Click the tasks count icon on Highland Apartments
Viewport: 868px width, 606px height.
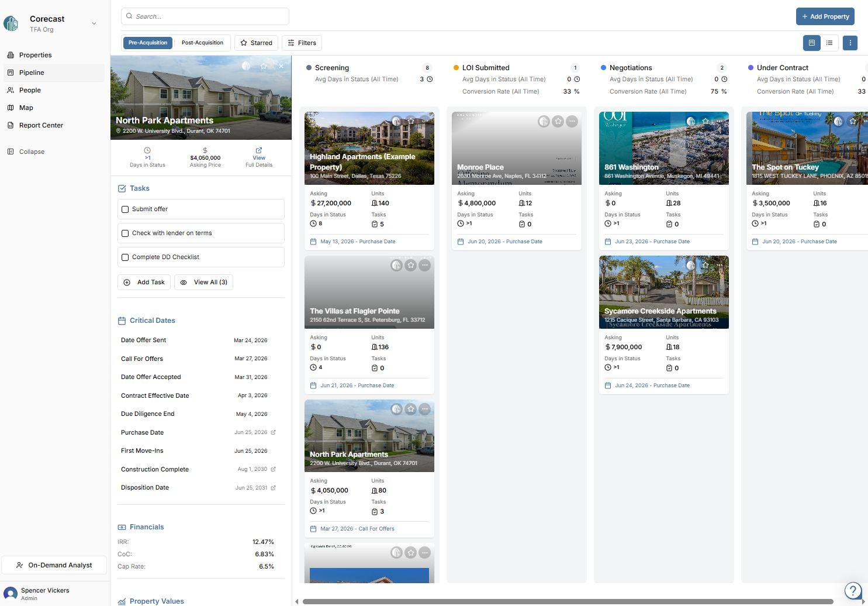pyautogui.click(x=375, y=224)
